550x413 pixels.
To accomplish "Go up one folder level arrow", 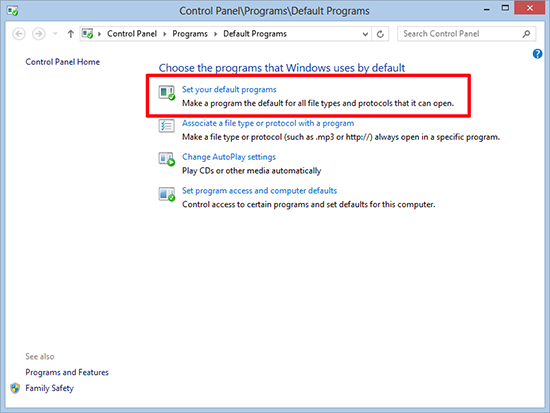I will pos(71,34).
